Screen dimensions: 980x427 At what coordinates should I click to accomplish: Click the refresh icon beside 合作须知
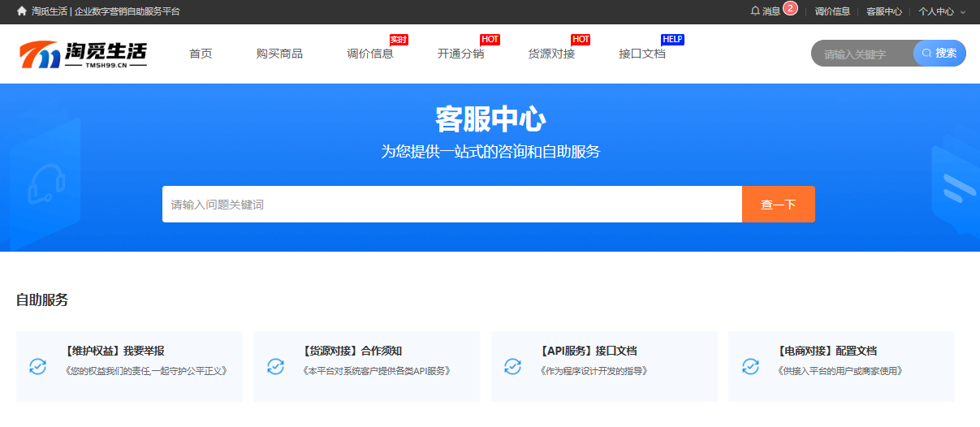point(275,366)
